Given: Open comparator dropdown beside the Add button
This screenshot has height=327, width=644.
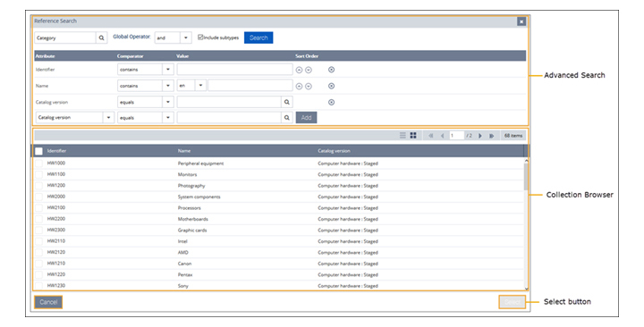Looking at the screenshot, I should [x=168, y=118].
